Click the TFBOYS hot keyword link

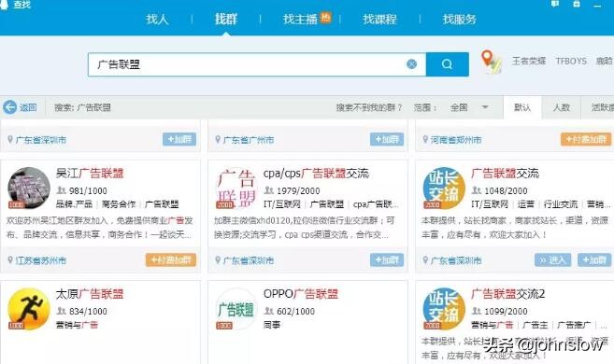click(x=571, y=61)
